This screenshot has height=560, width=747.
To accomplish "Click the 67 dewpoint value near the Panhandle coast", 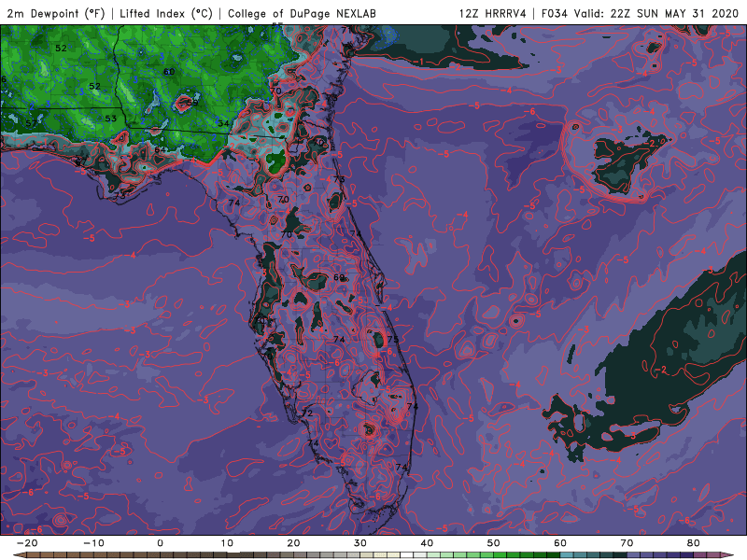I will tap(81, 161).
